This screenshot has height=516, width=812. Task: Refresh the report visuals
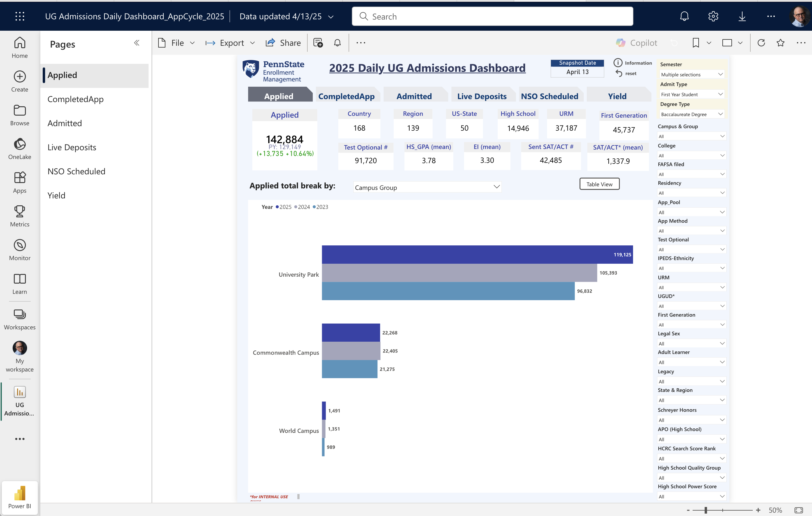[x=761, y=43]
